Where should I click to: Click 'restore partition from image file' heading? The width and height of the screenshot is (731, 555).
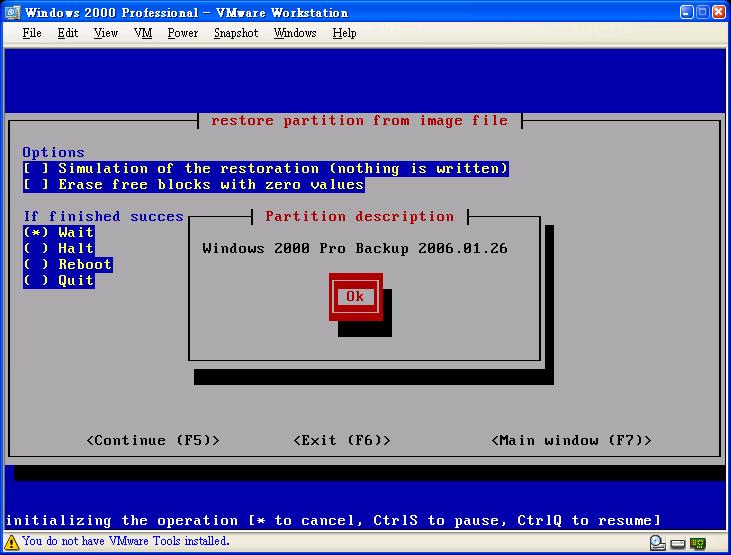pyautogui.click(x=359, y=121)
